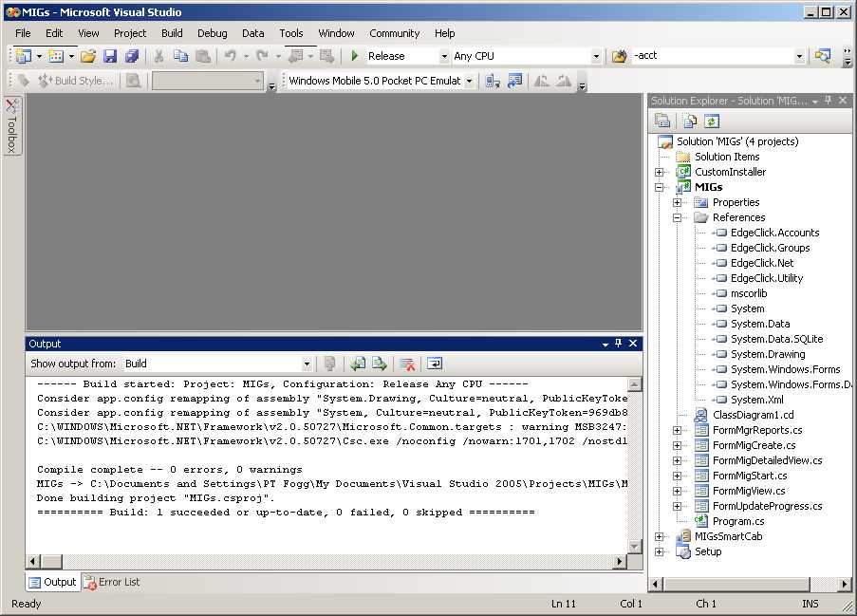
Task: Click the Object Browser icon at toolbar end
Action: (823, 56)
